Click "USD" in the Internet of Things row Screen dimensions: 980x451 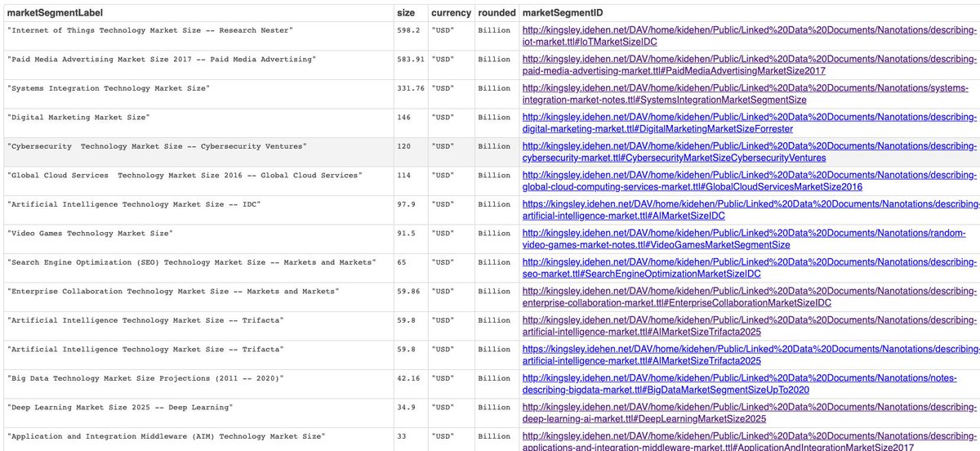pos(443,30)
